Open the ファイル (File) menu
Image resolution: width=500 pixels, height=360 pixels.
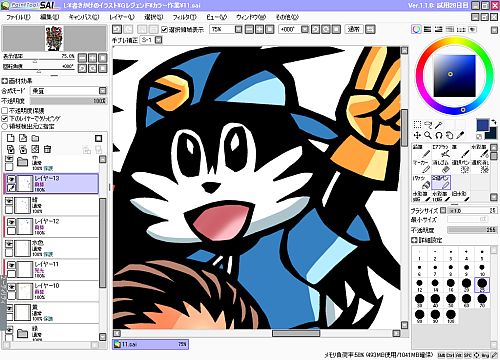pyautogui.click(x=18, y=17)
